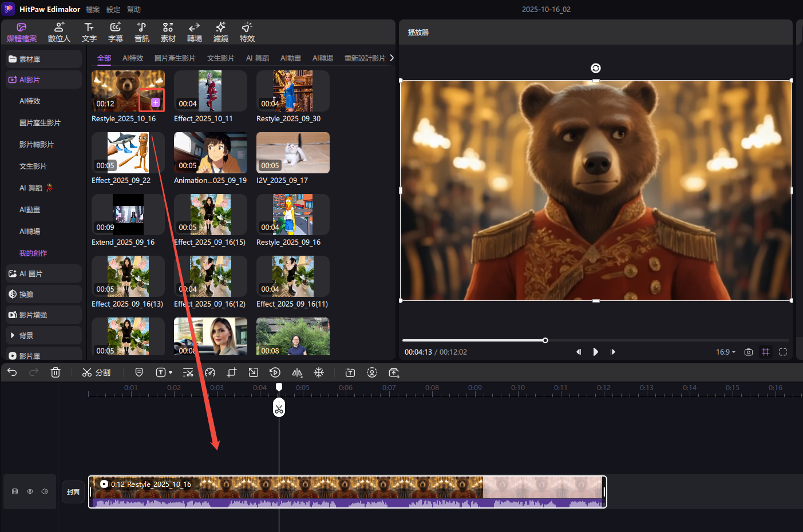Select the crop tool icon
The height and width of the screenshot is (532, 803).
coord(232,372)
